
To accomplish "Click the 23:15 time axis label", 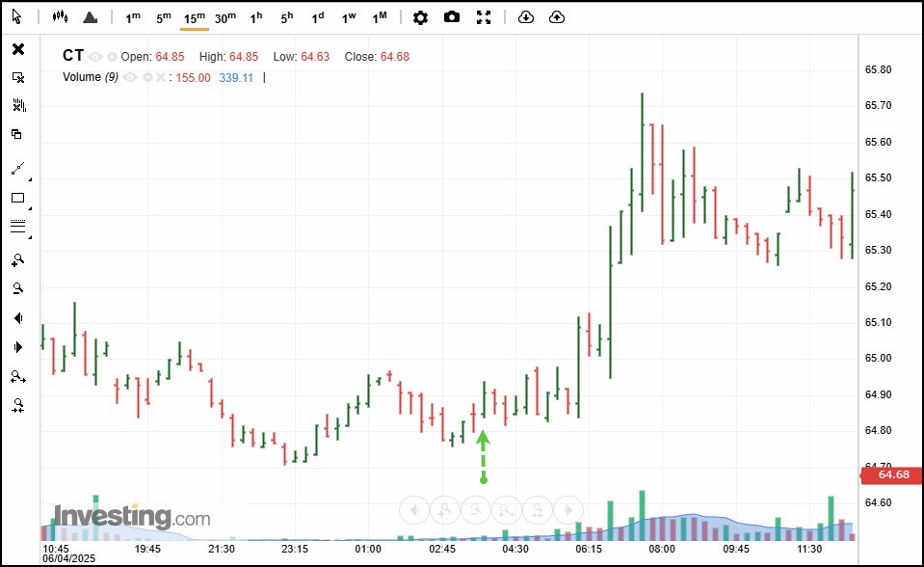I will click(295, 549).
